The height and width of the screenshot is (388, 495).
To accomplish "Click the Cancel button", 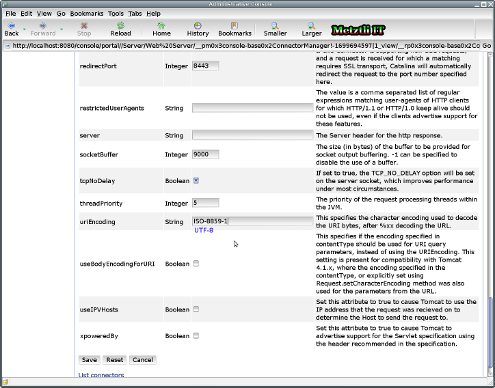I will (143, 360).
